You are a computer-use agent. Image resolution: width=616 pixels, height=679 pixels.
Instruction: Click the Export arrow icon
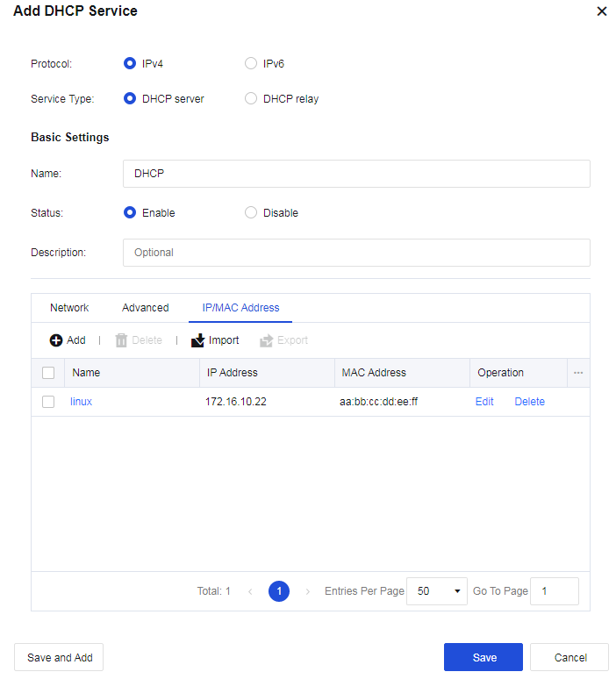click(267, 340)
